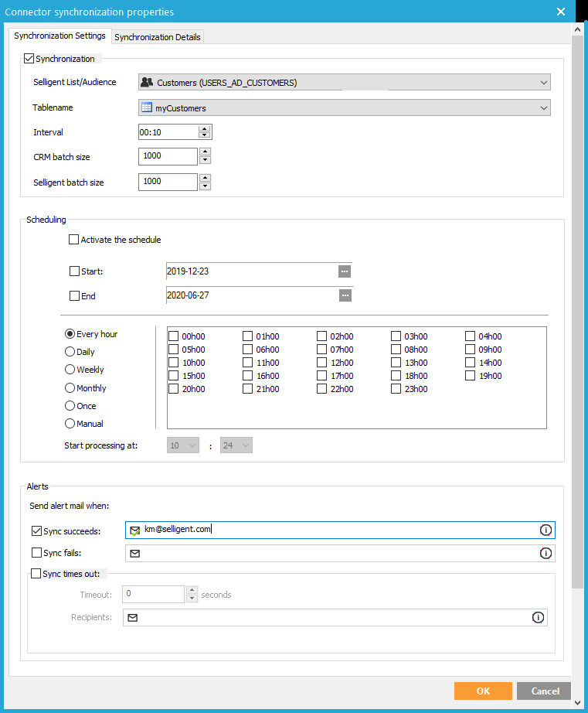Open the Tablename myCustomers dropdown
Viewport: 588px width, 713px height.
(544, 108)
